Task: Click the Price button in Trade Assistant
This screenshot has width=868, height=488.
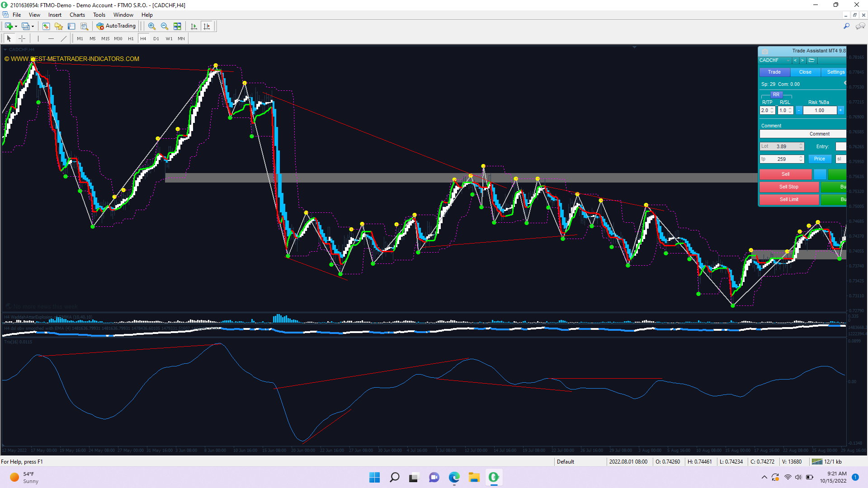Action: (819, 159)
